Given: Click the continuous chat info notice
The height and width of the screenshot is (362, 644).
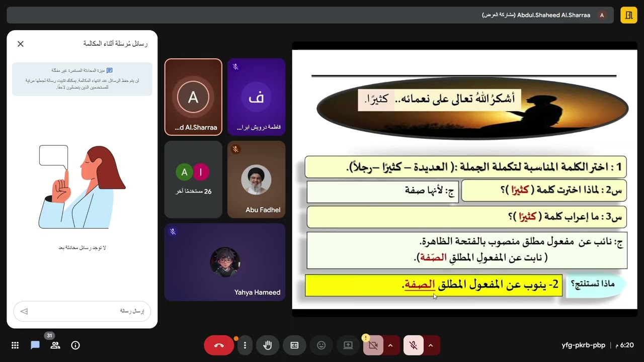Looking at the screenshot, I should (82, 79).
